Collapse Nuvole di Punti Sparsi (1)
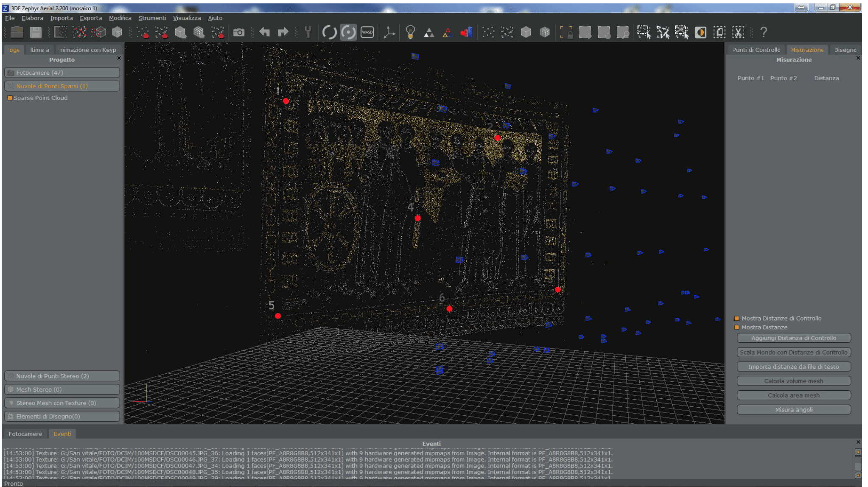 (62, 86)
